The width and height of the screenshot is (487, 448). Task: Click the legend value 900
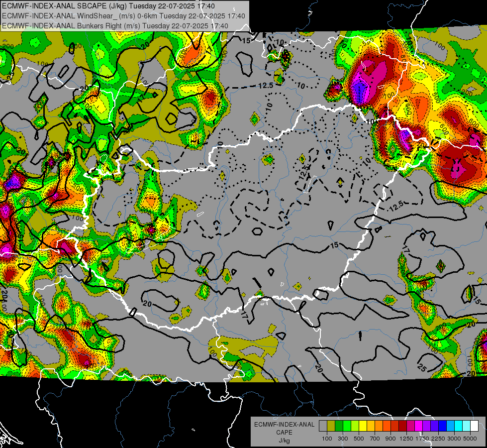pyautogui.click(x=390, y=439)
